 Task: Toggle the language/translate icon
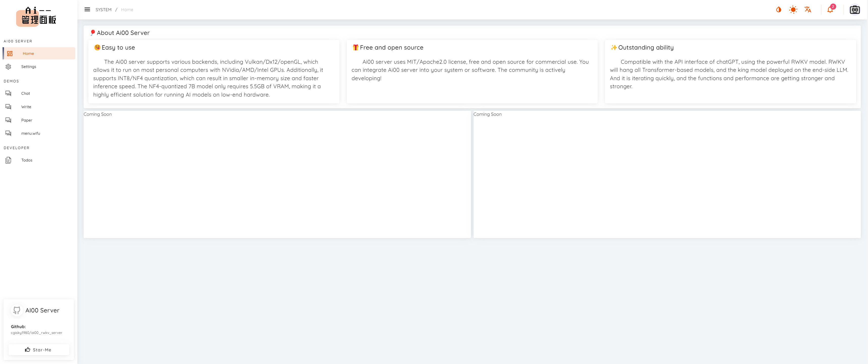click(x=808, y=9)
